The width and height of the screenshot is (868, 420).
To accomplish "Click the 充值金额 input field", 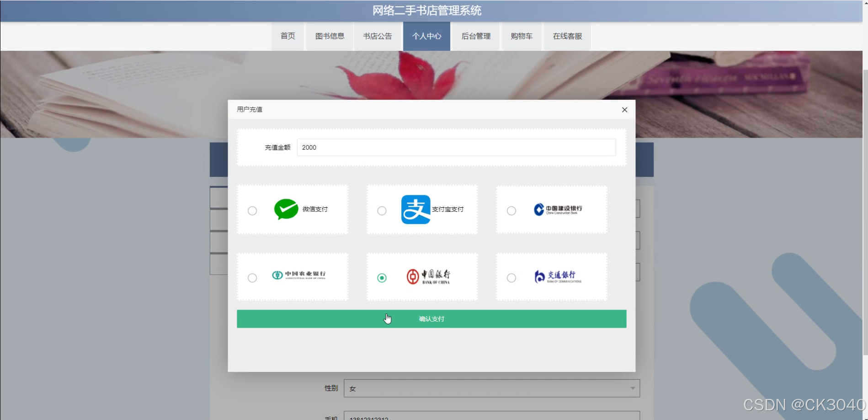I will (x=456, y=147).
